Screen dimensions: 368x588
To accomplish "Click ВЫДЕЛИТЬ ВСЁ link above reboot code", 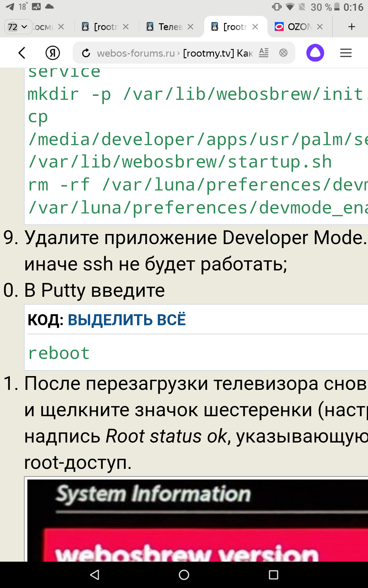I will click(x=127, y=320).
